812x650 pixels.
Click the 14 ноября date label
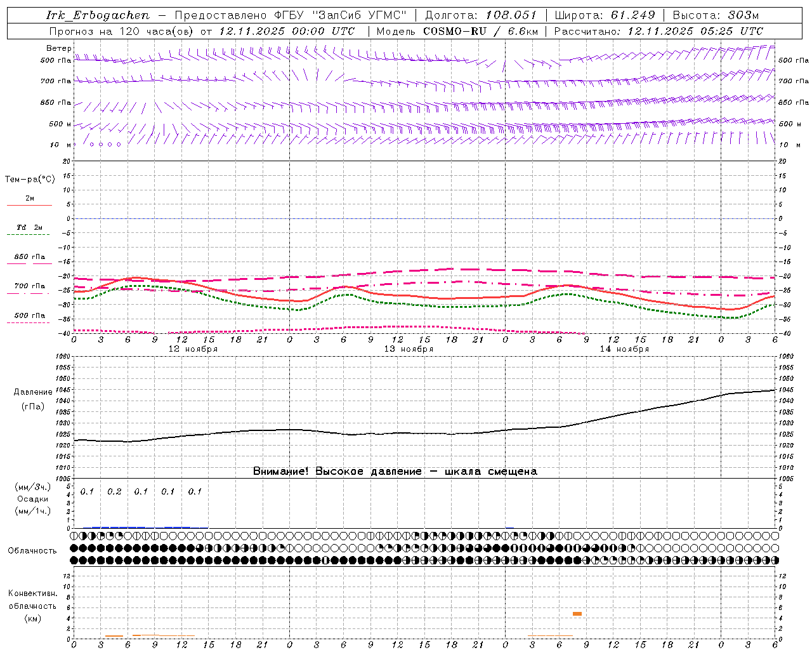click(624, 349)
